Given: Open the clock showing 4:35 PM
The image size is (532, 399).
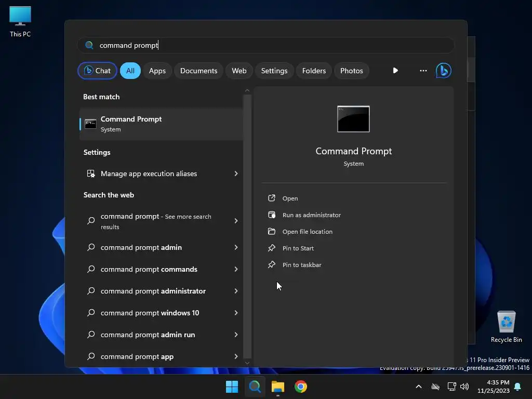Looking at the screenshot, I should pos(494,387).
